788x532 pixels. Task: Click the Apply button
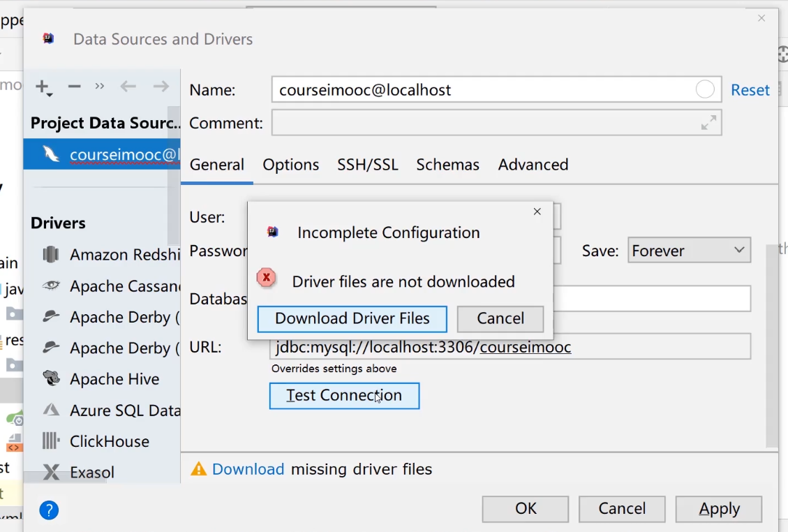pos(719,509)
